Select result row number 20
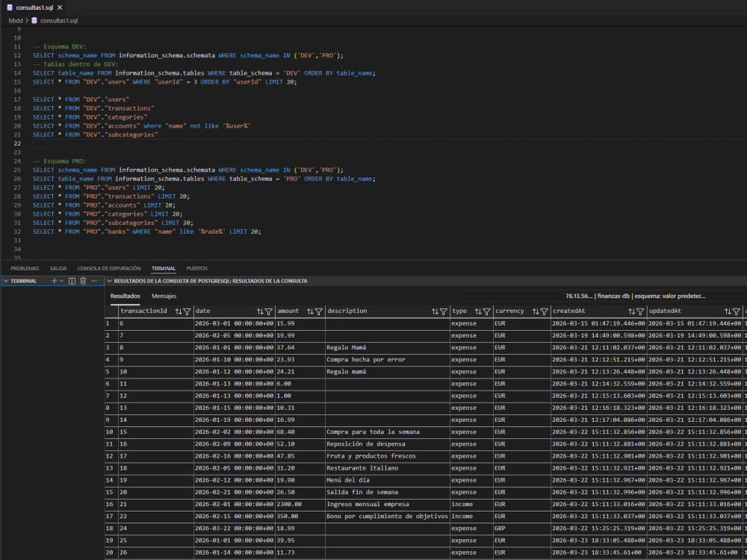Screen dimensions: 747x560 [110, 553]
